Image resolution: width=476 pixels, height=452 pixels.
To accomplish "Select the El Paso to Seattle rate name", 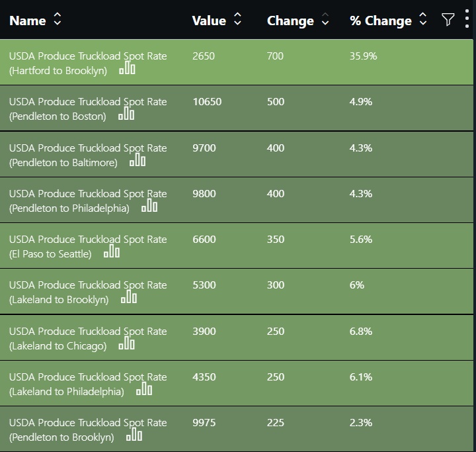I will pos(88,247).
